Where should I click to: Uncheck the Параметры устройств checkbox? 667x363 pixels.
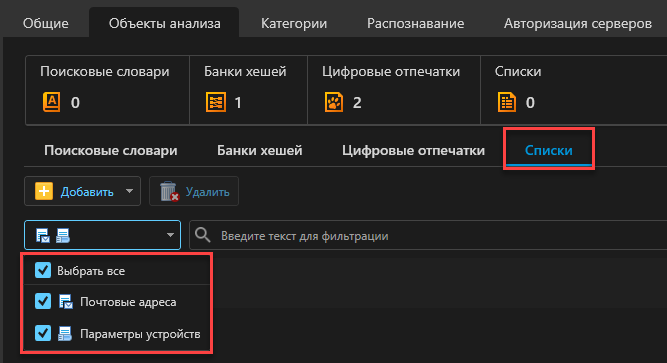point(43,333)
